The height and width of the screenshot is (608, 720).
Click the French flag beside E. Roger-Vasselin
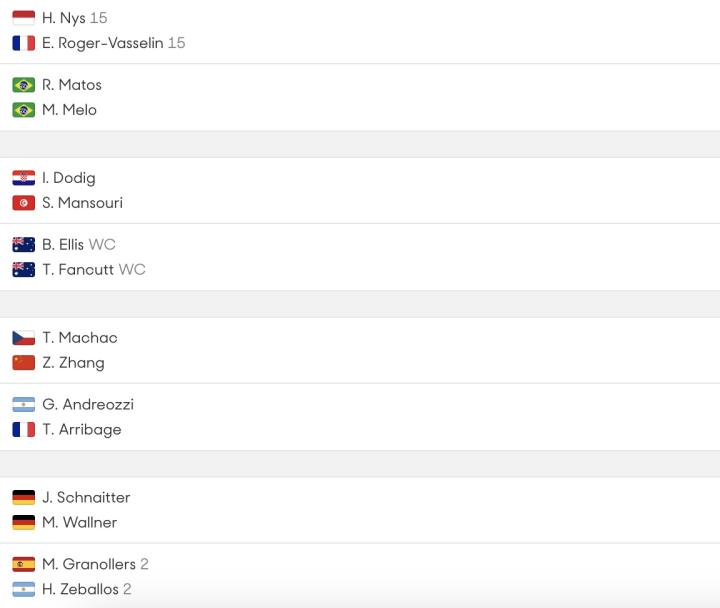pos(23,43)
